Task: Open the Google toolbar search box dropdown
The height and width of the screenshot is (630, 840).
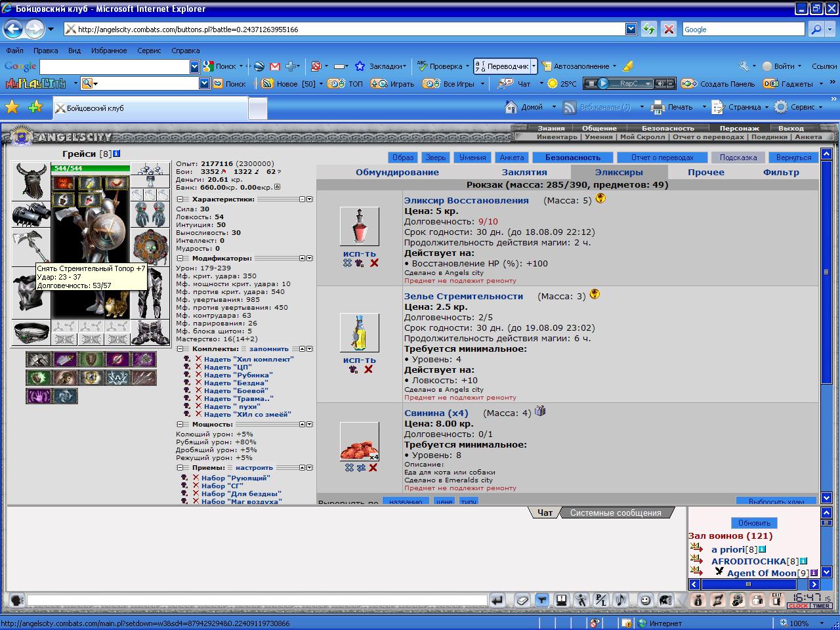Action: pos(194,66)
